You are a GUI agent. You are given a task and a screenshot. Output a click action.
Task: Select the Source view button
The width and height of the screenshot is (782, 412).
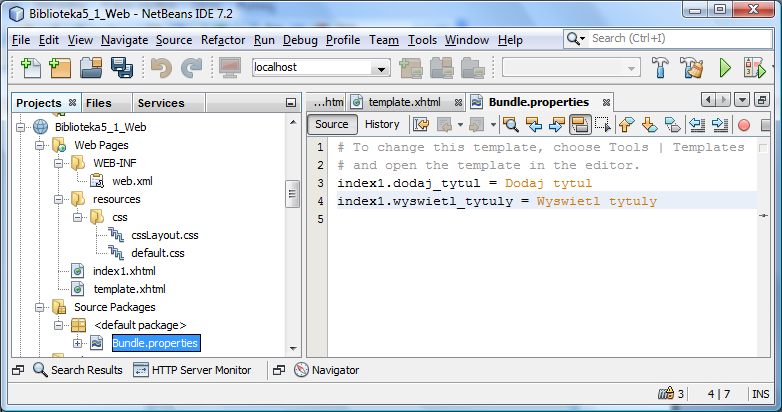pyautogui.click(x=332, y=124)
